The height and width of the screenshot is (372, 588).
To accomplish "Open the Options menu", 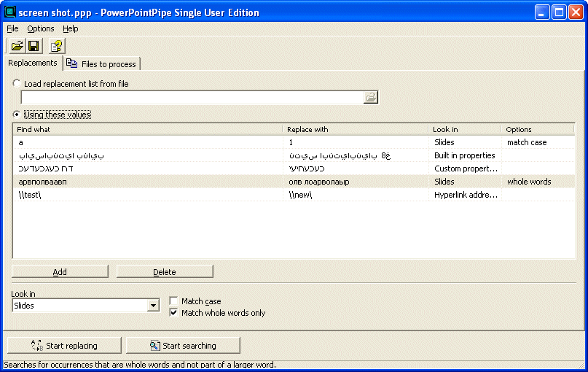I will tap(41, 28).
